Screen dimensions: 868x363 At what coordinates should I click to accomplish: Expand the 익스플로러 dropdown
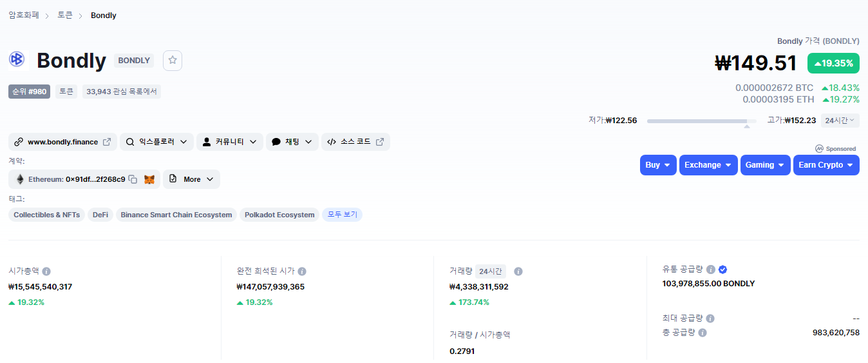click(156, 142)
